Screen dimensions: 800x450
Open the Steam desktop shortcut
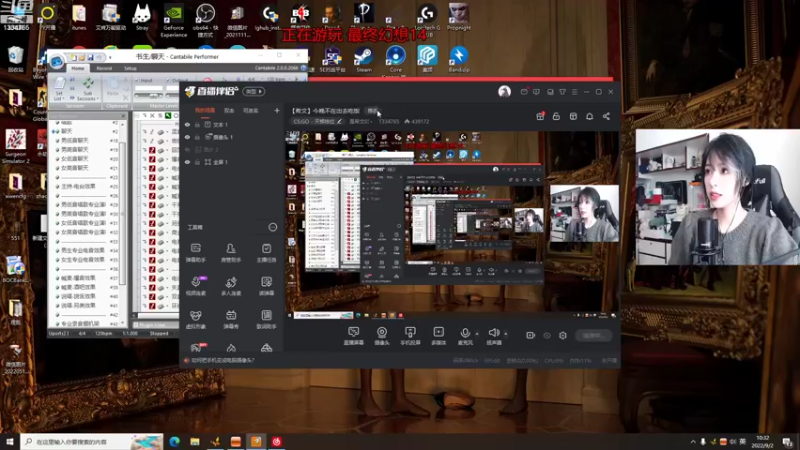(364, 60)
